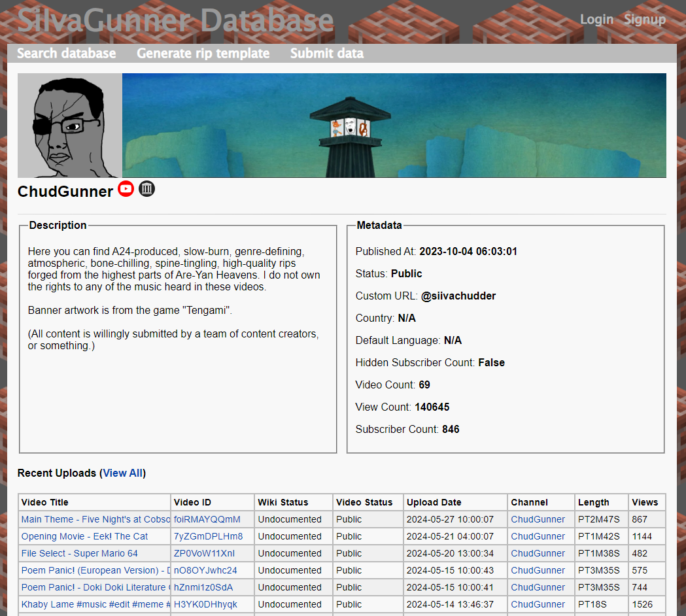Viewport: 686px width, 616px height.
Task: Click the Metadata panel heading
Action: (x=379, y=226)
